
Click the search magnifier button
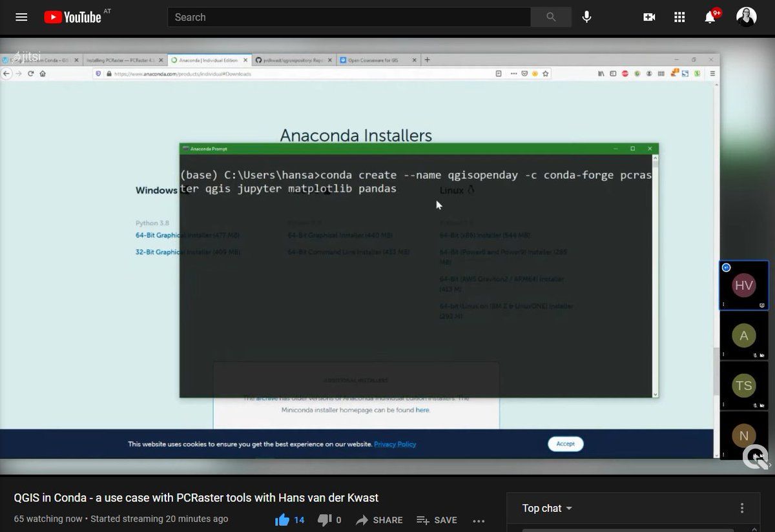click(550, 17)
